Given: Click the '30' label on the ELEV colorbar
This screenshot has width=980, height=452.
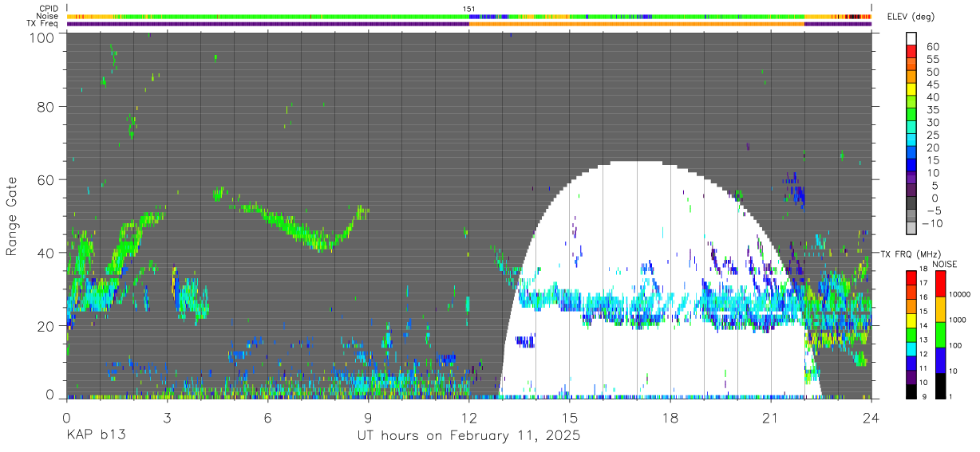Looking at the screenshot, I should coord(931,123).
